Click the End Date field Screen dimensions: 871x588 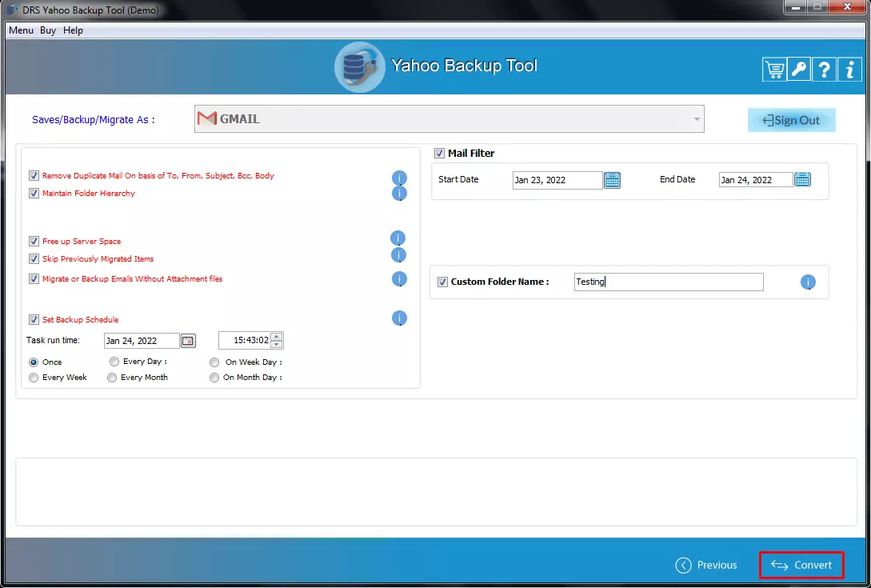(756, 179)
